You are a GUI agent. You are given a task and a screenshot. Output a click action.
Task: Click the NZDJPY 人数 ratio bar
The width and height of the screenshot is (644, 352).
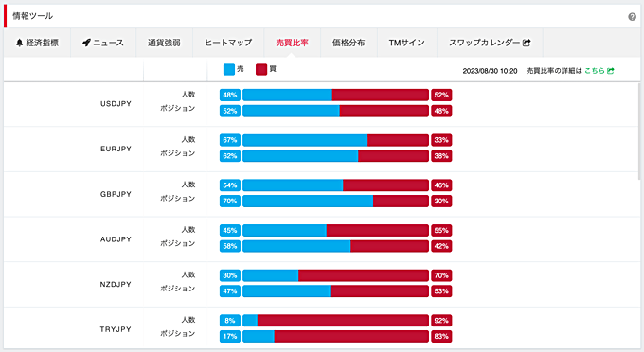(x=335, y=275)
